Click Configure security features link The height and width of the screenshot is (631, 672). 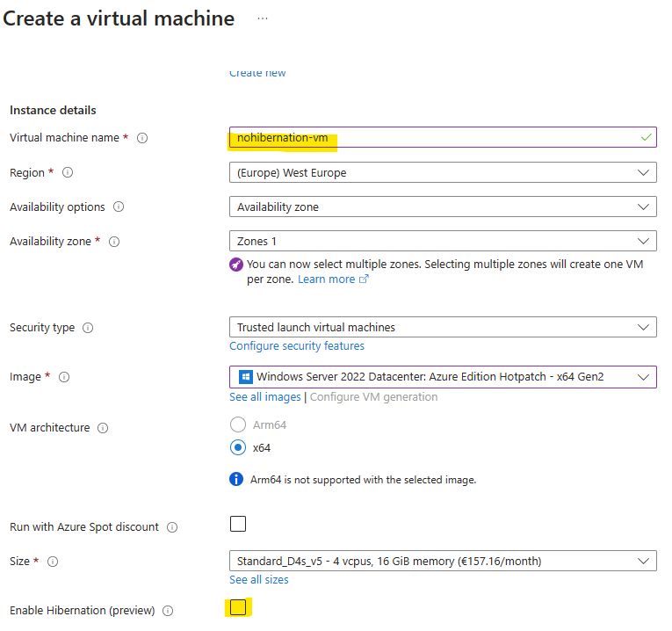click(297, 346)
